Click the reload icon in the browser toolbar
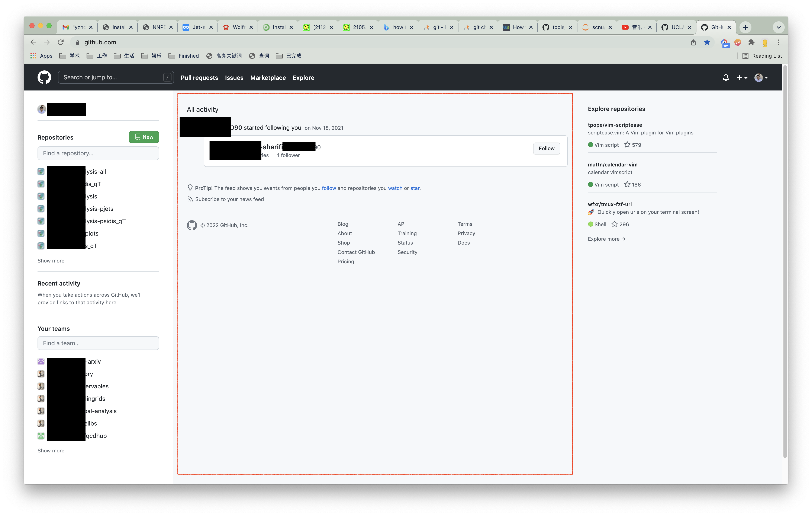Screen dimensions: 812x516 tap(61, 42)
